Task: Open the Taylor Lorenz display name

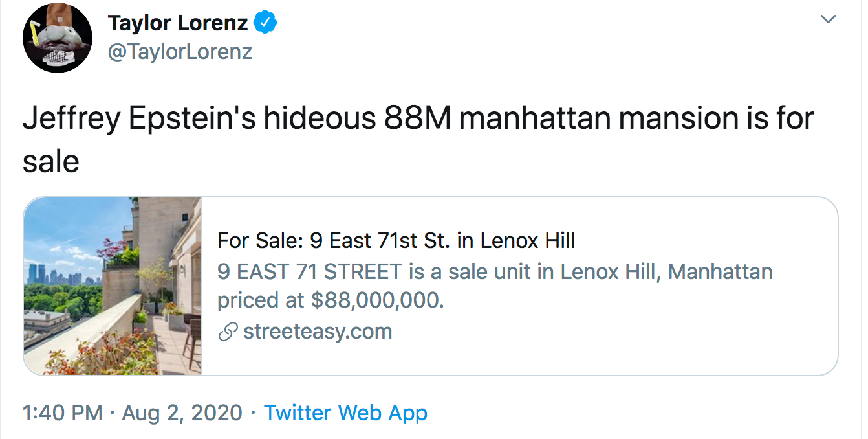Action: coord(178,23)
